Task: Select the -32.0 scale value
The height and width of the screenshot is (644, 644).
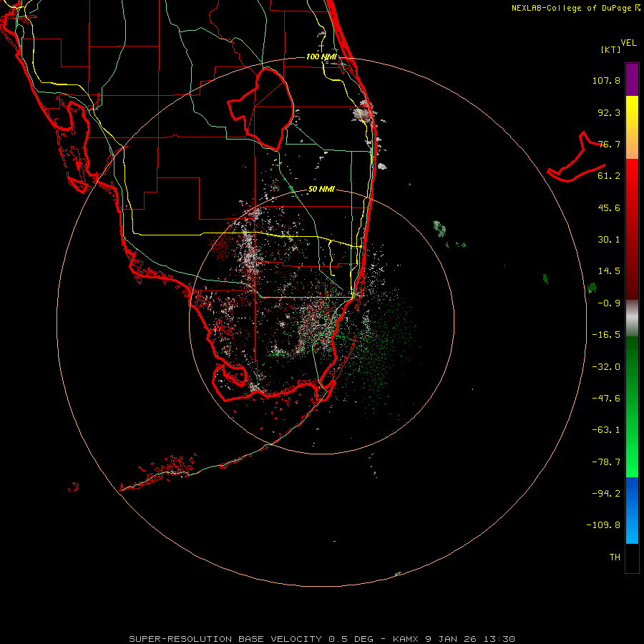Action: [x=606, y=367]
